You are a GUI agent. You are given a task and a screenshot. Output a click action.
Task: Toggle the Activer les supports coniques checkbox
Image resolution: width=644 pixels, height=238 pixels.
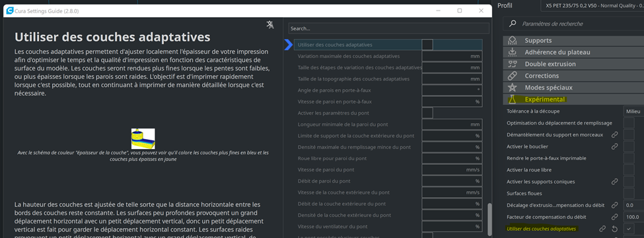tap(629, 181)
